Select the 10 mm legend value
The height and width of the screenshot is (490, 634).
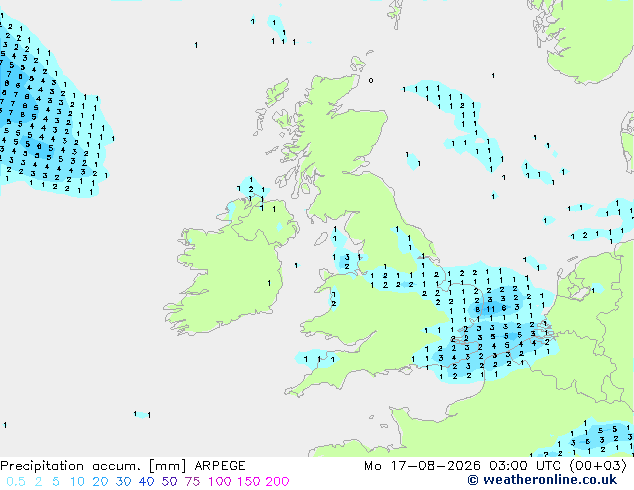coord(77,482)
